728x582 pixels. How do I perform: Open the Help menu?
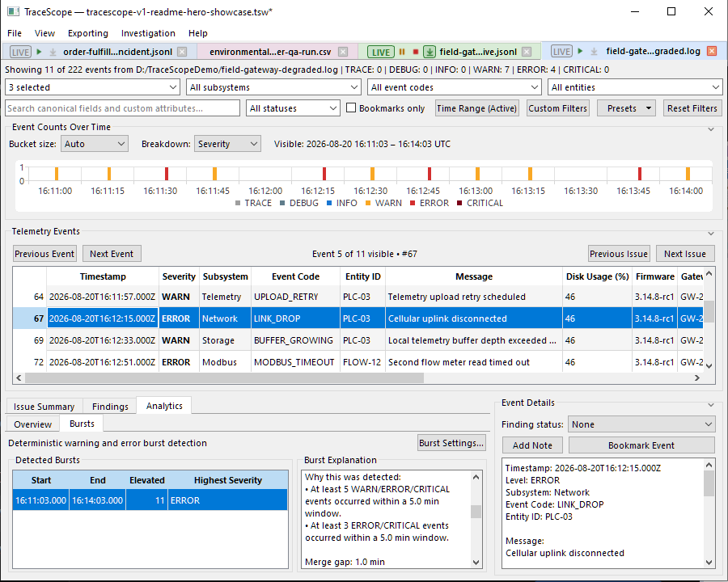point(198,33)
